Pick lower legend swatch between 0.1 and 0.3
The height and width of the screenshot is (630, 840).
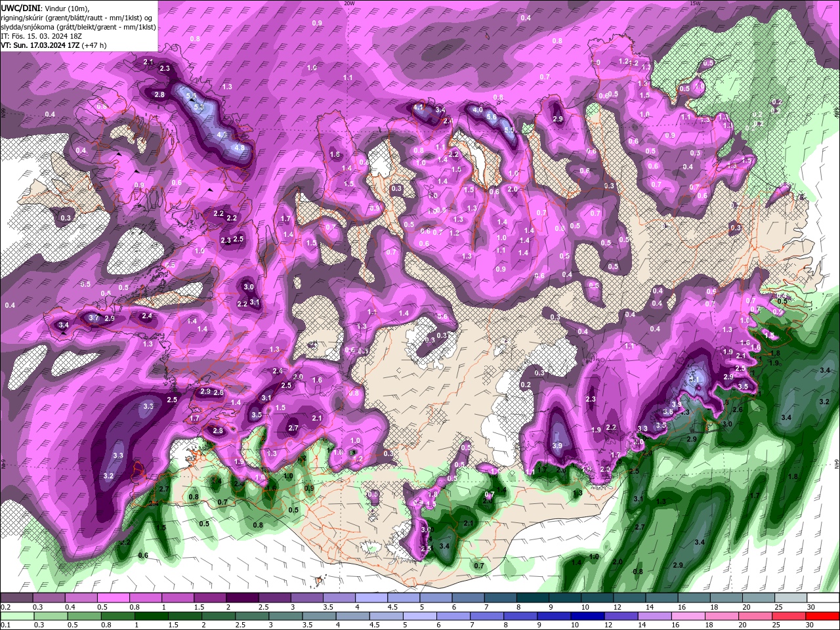point(16,616)
